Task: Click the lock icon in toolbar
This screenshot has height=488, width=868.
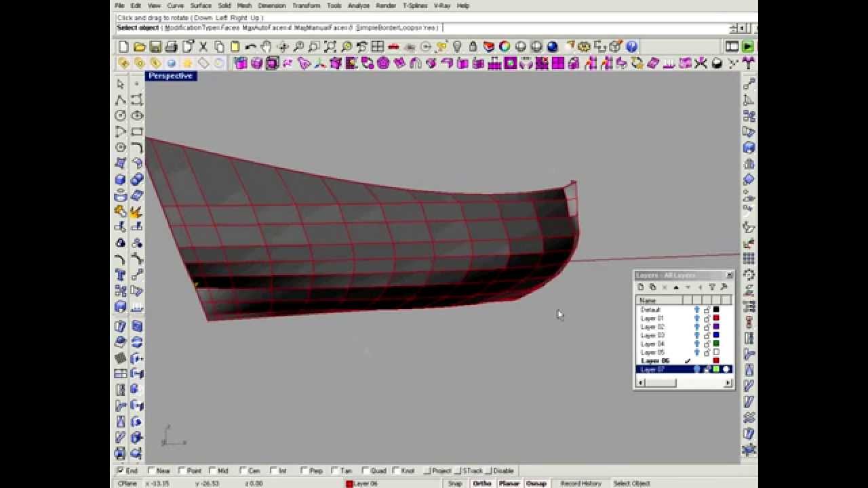Action: (473, 47)
